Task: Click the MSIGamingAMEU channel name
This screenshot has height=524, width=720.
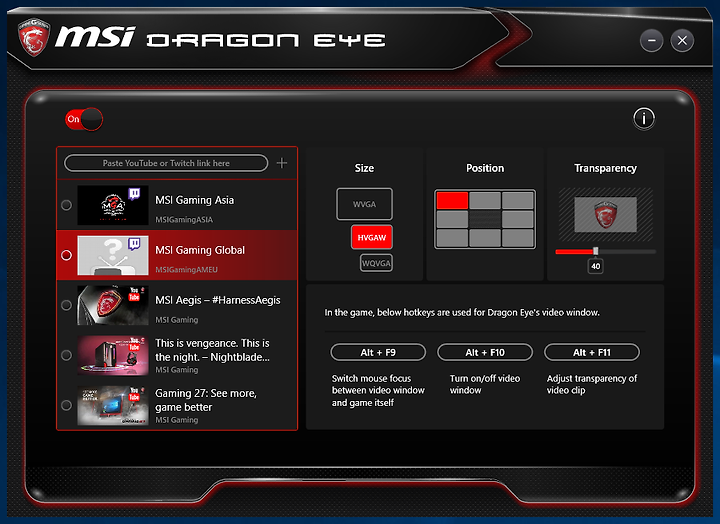Action: point(186,270)
